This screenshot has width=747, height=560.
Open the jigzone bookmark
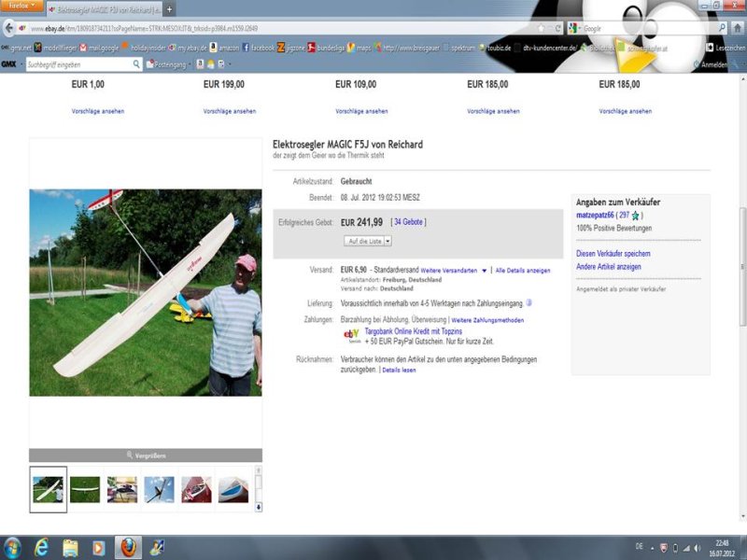pyautogui.click(x=291, y=48)
